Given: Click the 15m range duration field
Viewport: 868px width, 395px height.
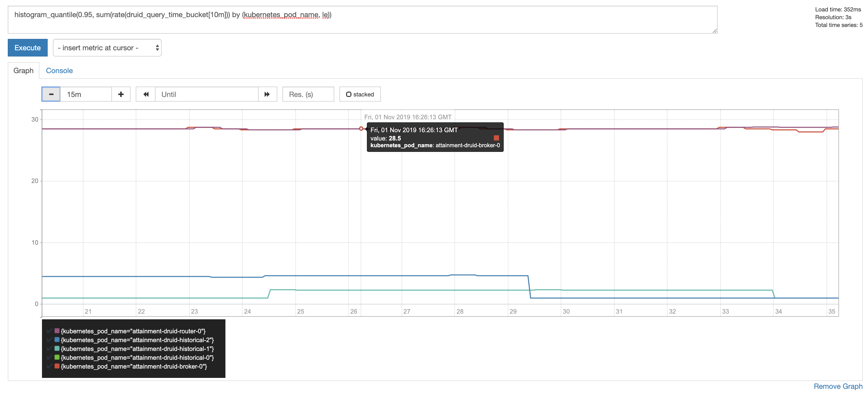Looking at the screenshot, I should point(86,94).
